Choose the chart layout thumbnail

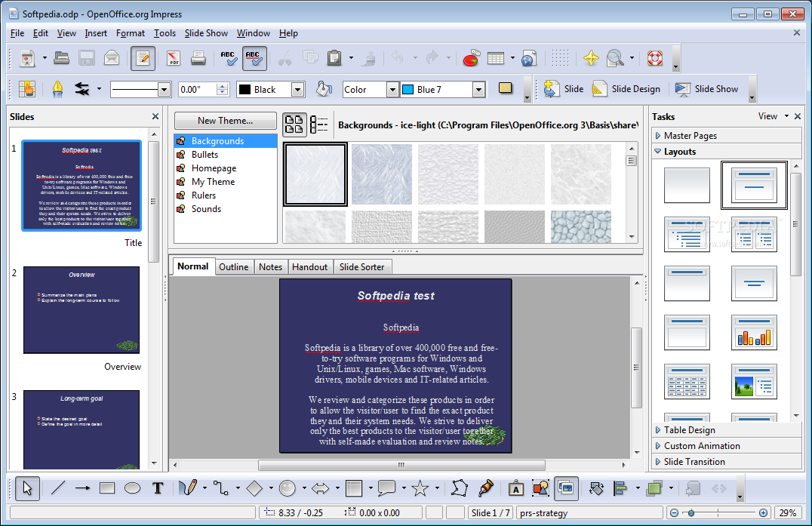754,333
